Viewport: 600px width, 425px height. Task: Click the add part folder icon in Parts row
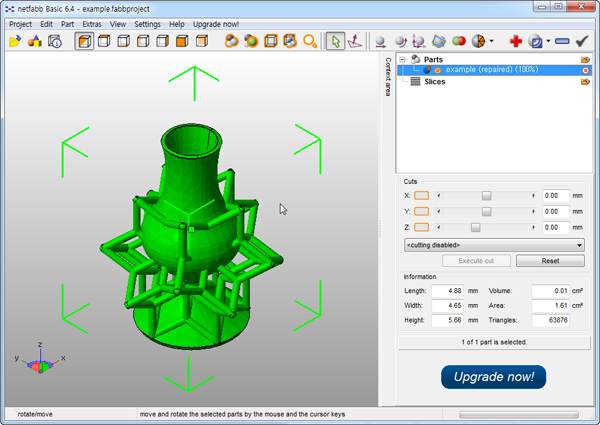pos(585,59)
